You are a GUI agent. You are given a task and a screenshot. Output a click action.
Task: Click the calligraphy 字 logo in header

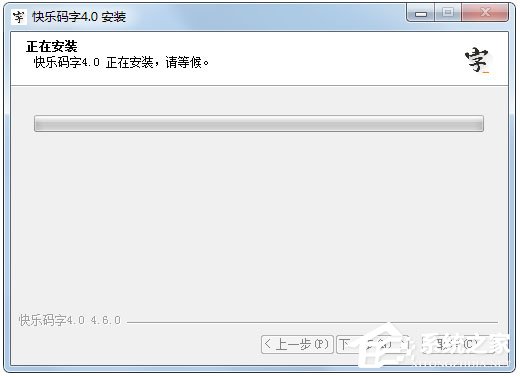(478, 60)
